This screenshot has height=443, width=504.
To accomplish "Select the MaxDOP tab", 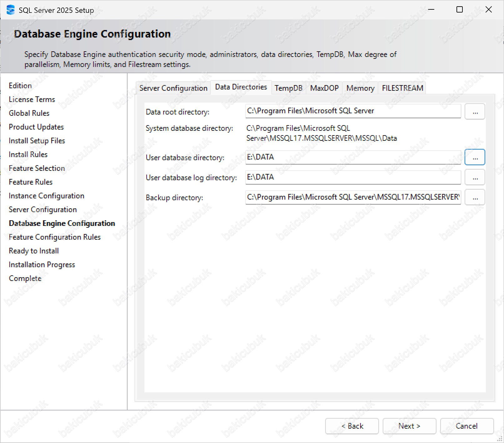I will (x=324, y=88).
